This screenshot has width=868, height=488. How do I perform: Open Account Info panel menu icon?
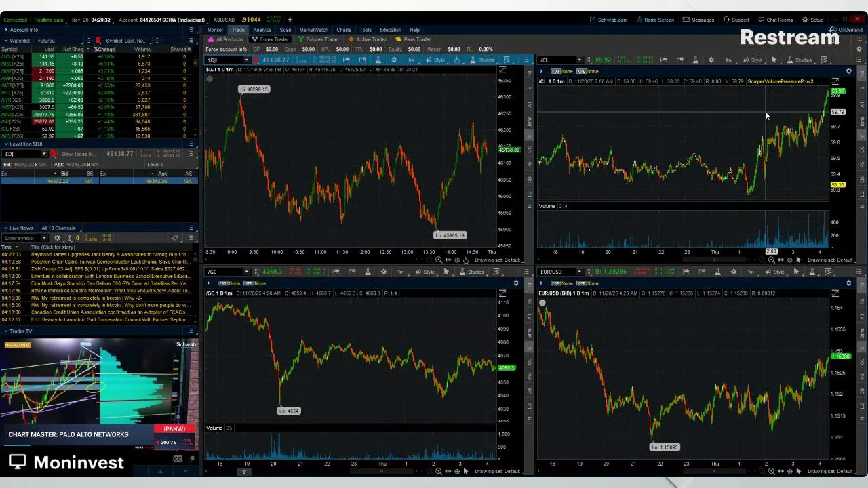[191, 30]
